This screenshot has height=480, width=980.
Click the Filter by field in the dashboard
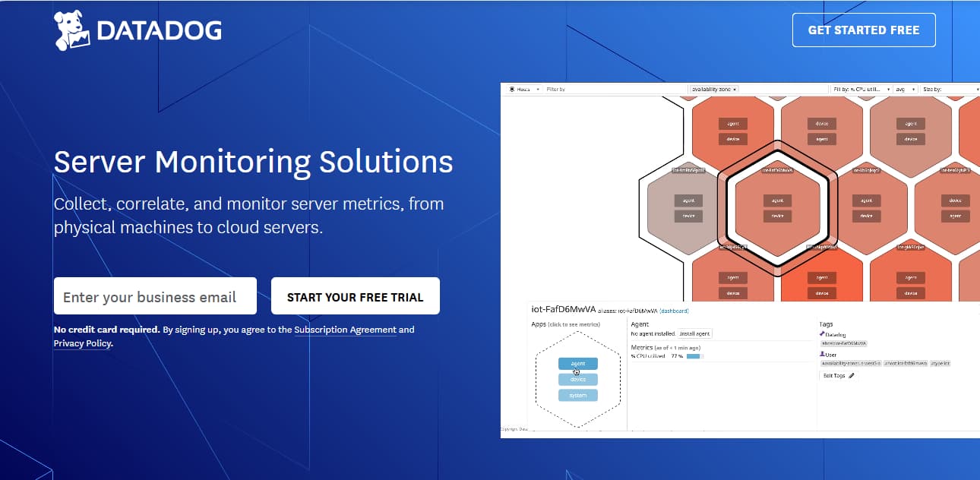(x=614, y=89)
